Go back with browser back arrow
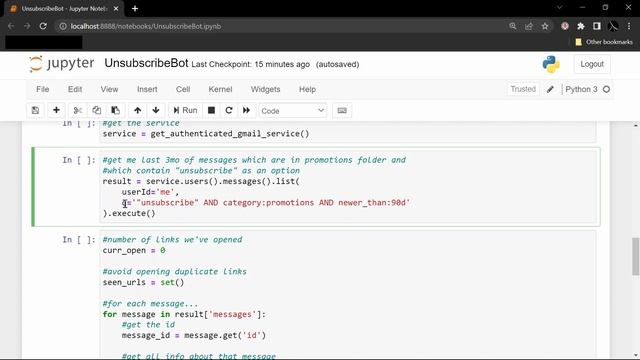 coord(11,26)
